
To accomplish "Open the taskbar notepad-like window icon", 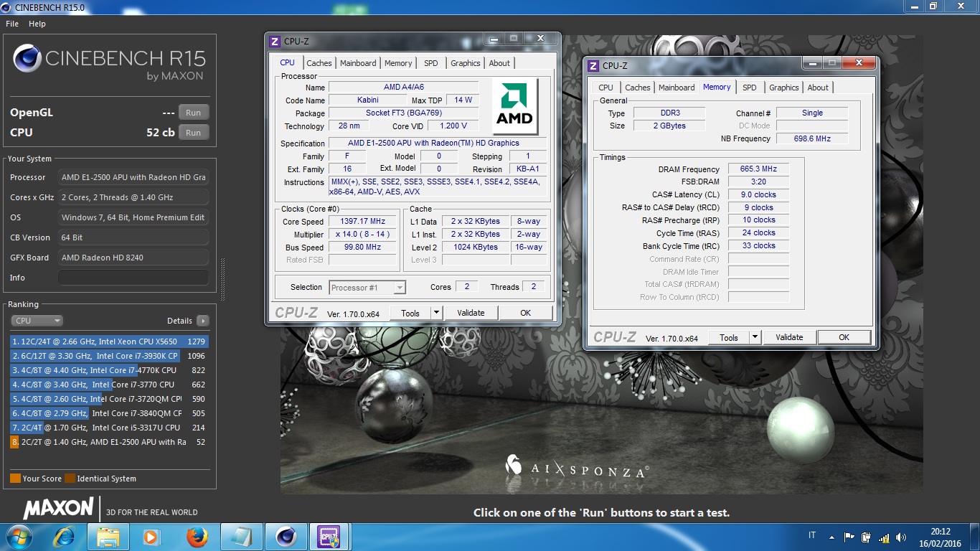I will pos(241,537).
